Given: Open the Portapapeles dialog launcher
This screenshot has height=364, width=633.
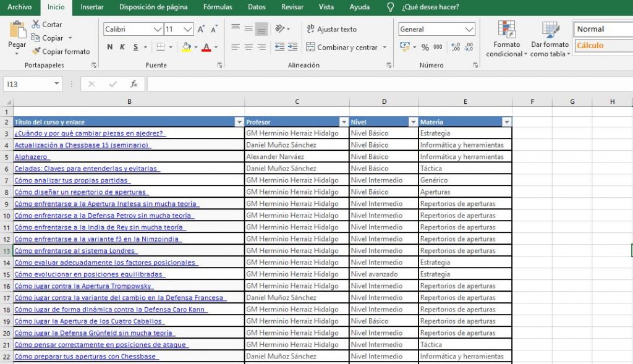Looking at the screenshot, I should coord(94,65).
